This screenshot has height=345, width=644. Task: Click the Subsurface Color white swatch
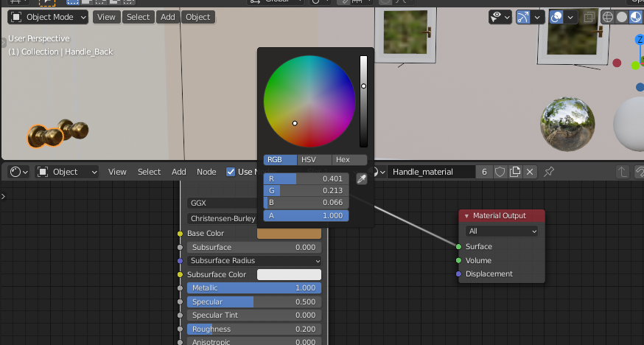tap(289, 274)
